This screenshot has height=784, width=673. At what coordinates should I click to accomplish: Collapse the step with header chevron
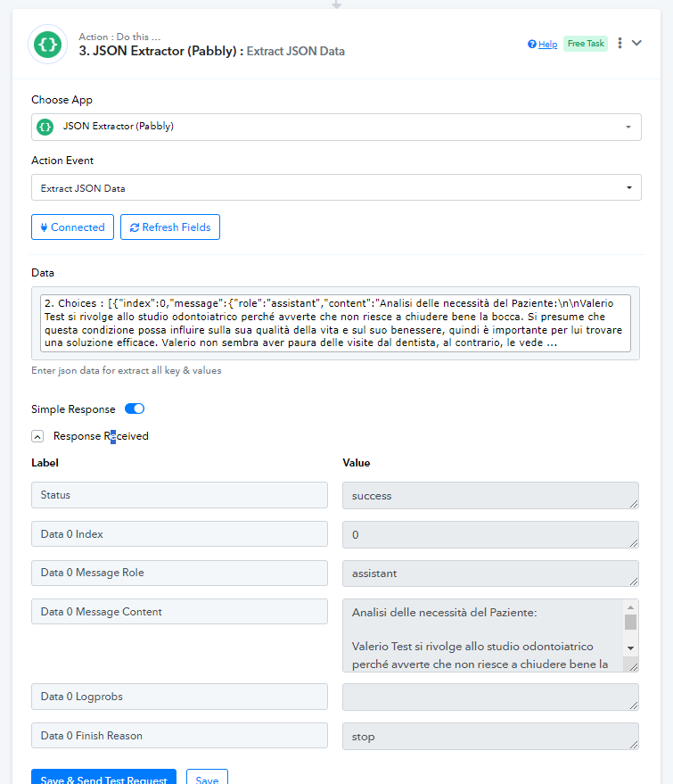click(636, 43)
